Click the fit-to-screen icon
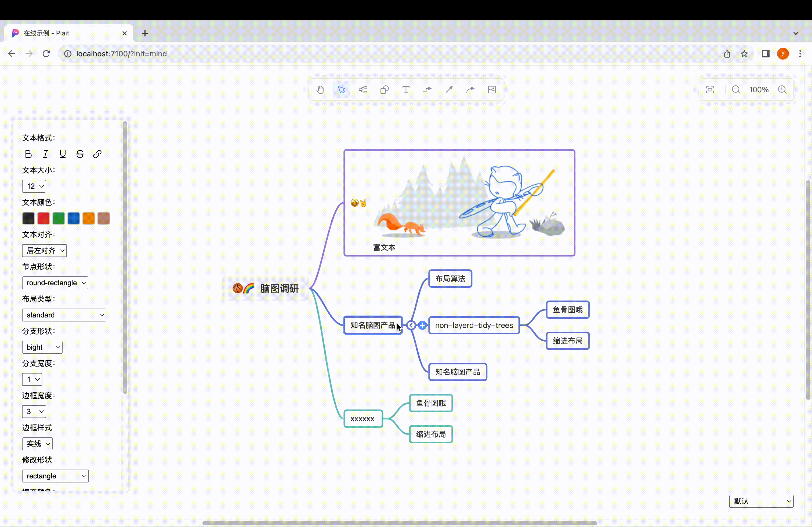 coord(710,90)
